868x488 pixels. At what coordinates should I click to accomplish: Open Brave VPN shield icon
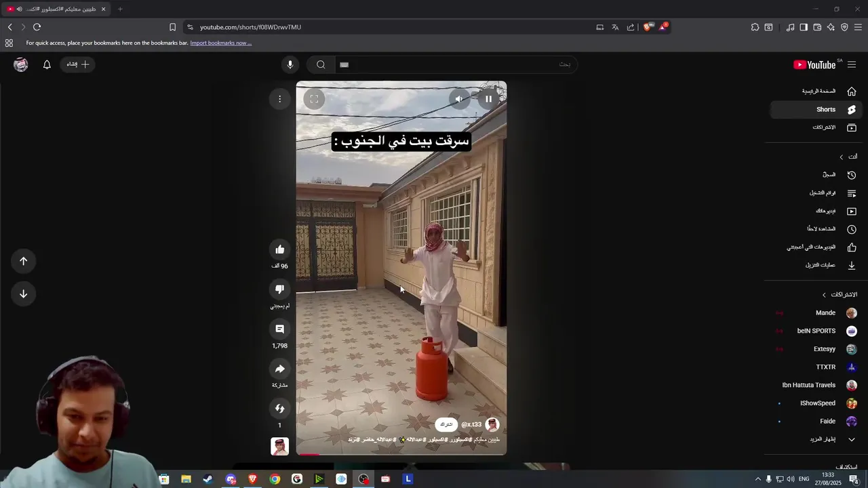(844, 27)
